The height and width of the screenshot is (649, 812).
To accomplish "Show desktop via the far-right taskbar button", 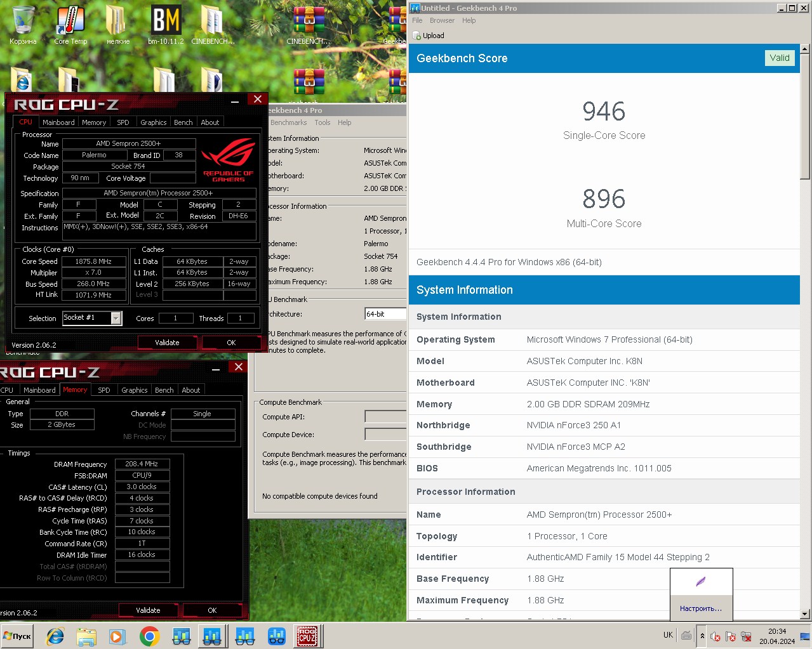I will point(805,636).
